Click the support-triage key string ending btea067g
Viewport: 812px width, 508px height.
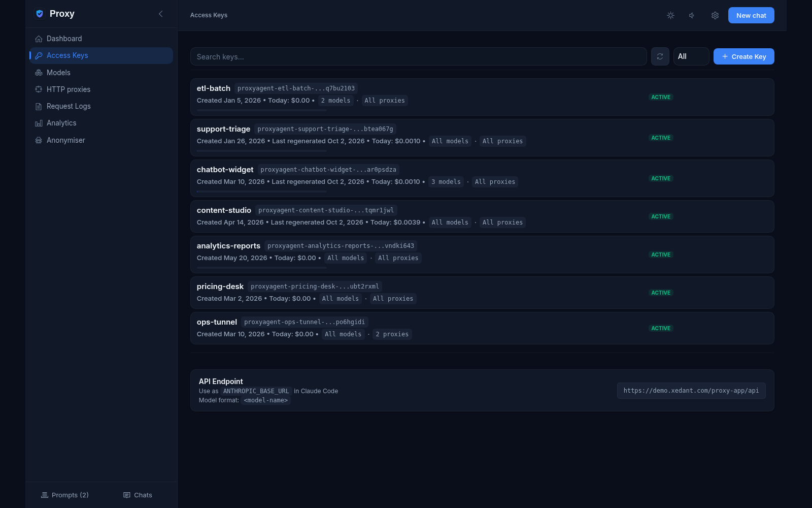[x=325, y=129]
